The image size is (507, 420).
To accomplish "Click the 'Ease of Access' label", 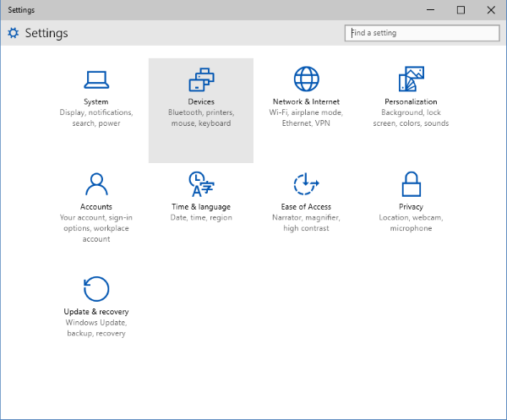I will pyautogui.click(x=306, y=207).
